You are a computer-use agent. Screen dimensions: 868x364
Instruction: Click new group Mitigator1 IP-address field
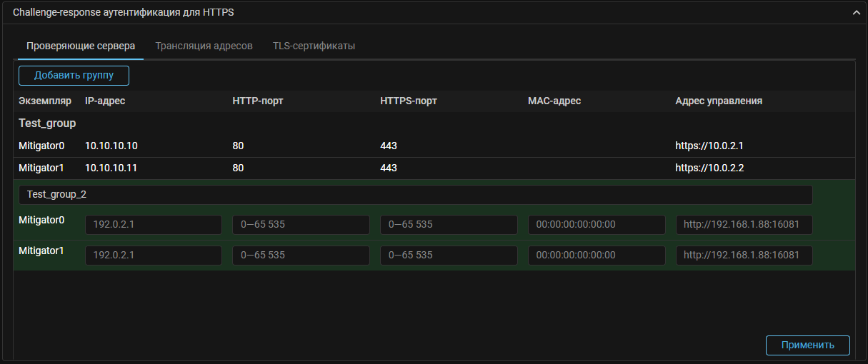coord(153,256)
